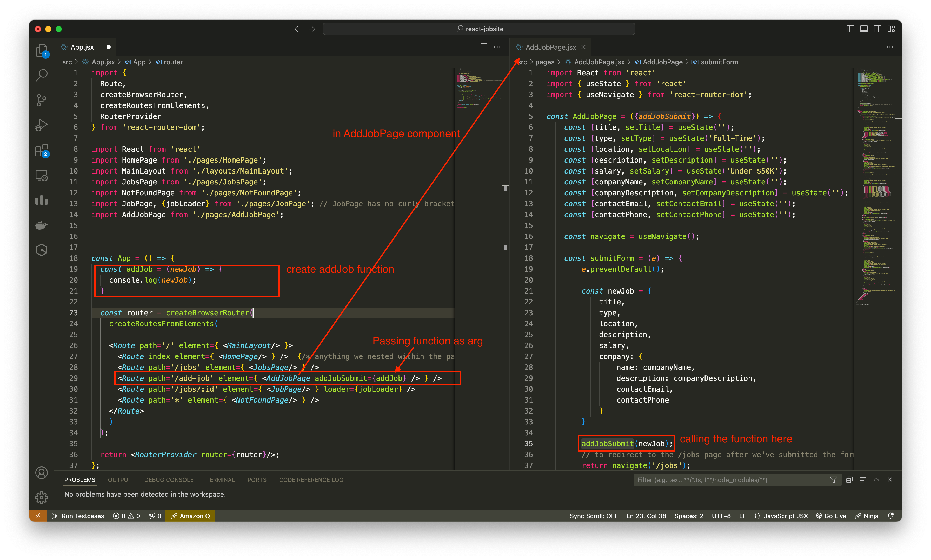Click the funnel filter icon in the Problems panel

tap(834, 480)
